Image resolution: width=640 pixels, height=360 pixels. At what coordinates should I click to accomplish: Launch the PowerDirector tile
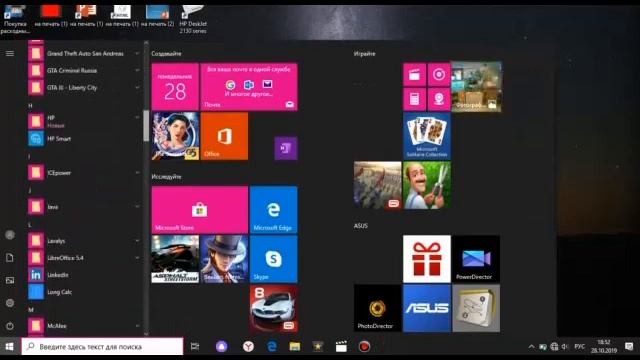point(476,259)
